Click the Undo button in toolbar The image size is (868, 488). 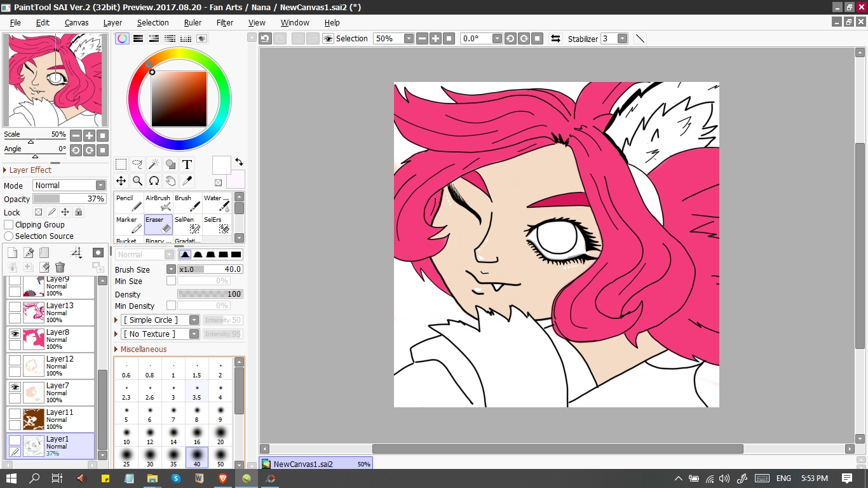(265, 38)
